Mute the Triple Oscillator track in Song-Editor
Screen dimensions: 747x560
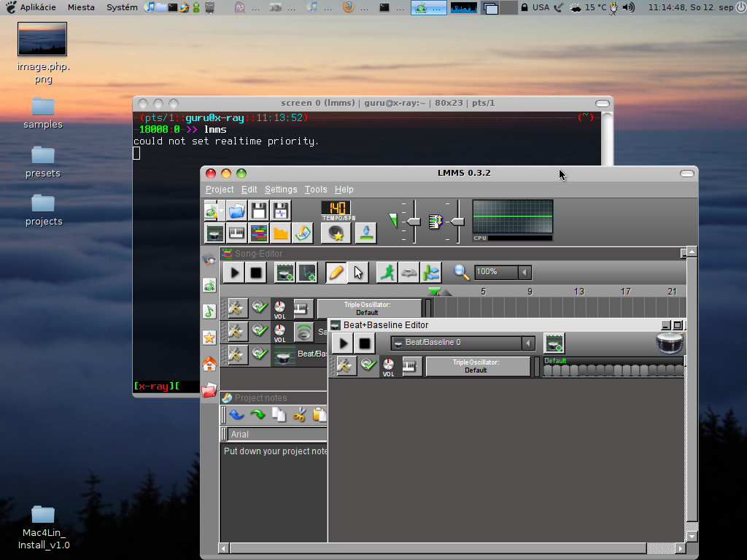[260, 307]
